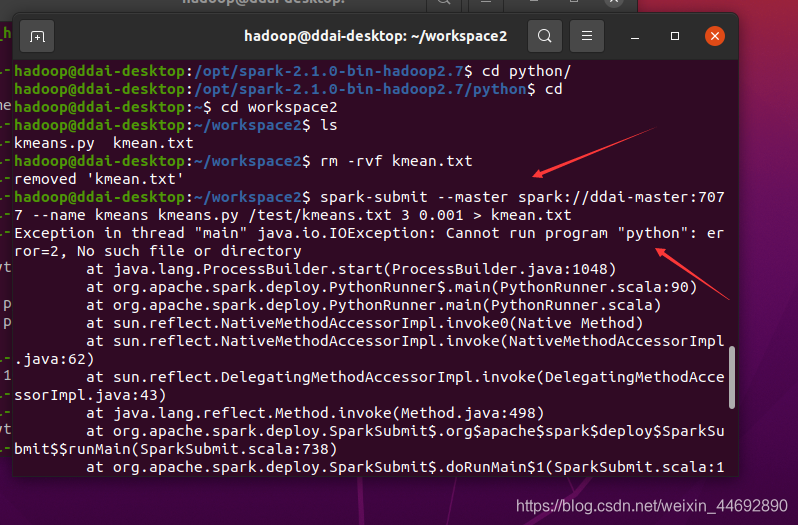Open the terminal hamburger menu
This screenshot has height=525, width=798.
587,36
